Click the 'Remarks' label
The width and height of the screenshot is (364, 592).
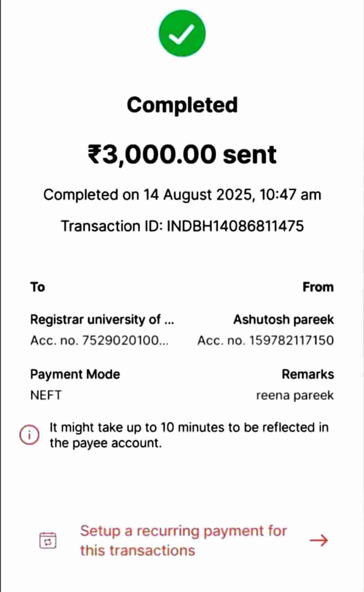coord(308,374)
